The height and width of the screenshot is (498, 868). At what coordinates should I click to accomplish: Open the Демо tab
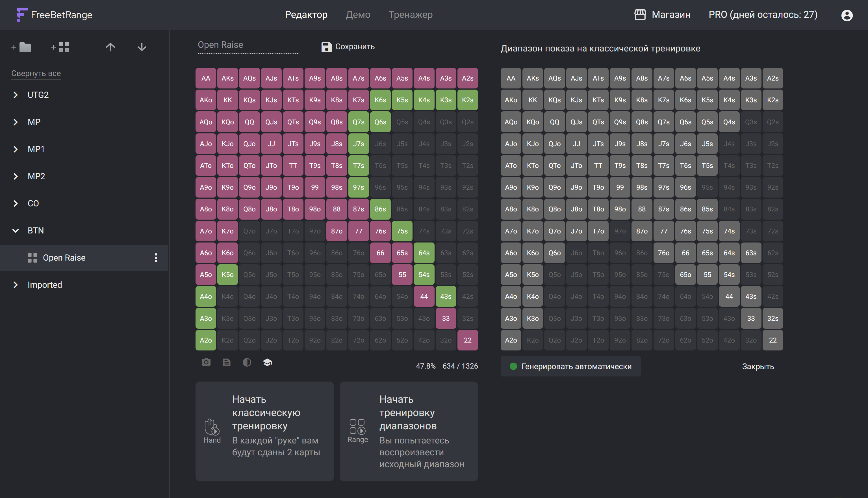click(358, 15)
